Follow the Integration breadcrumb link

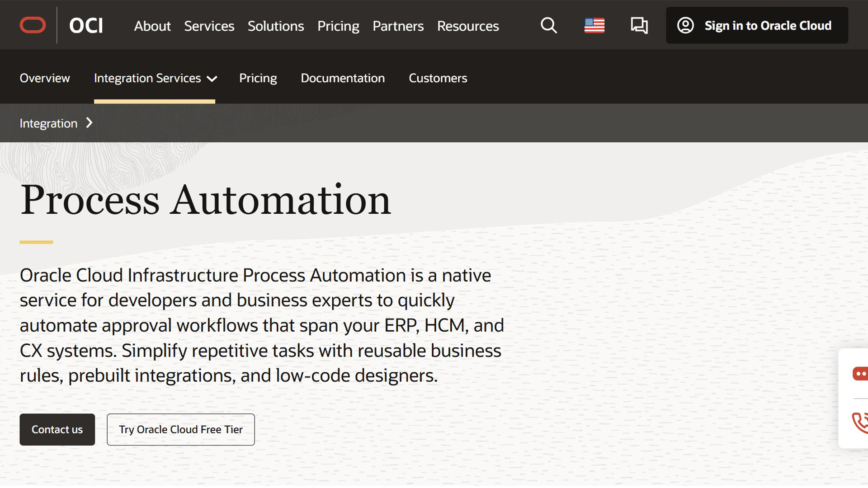(48, 123)
